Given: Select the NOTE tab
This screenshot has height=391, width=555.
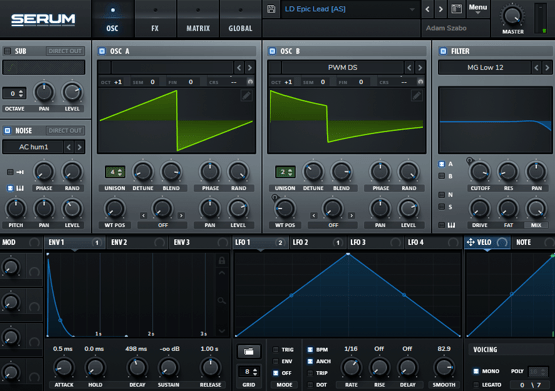Looking at the screenshot, I should coord(533,242).
